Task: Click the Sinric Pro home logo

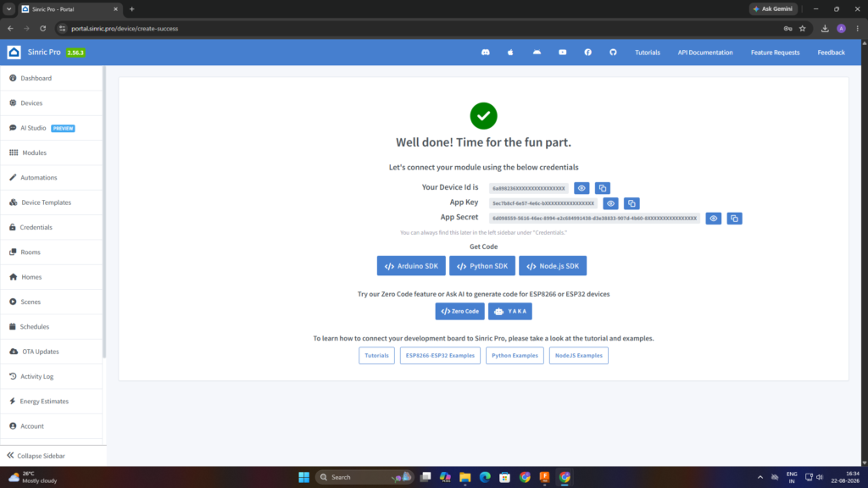Action: (14, 52)
